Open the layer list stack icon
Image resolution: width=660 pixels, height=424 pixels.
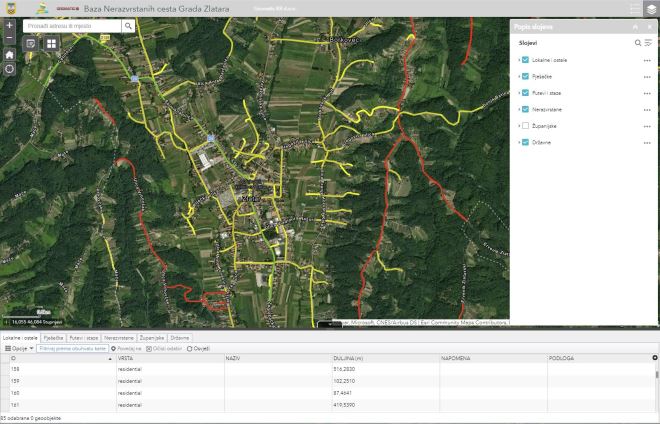coord(651,8)
